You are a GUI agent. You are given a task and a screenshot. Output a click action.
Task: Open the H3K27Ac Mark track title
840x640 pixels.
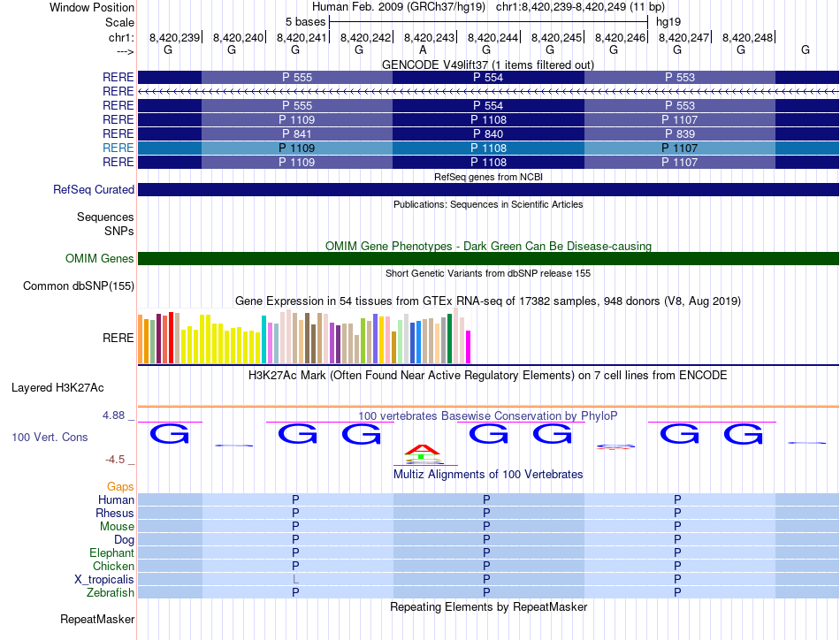488,375
